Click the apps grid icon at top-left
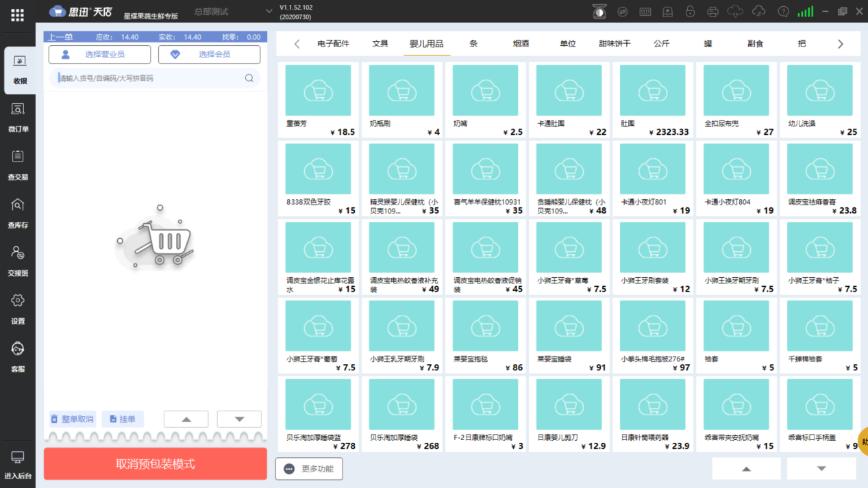Image resolution: width=868 pixels, height=488 pixels. 18,15
